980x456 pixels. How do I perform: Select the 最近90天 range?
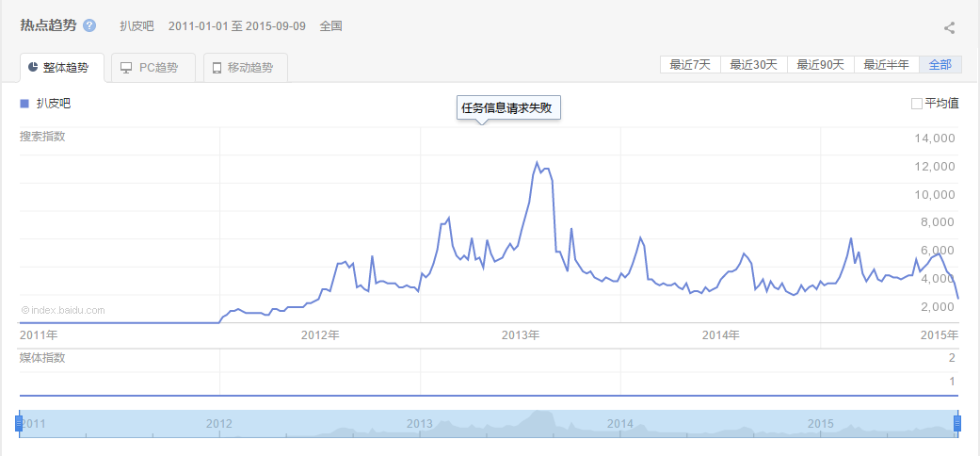(821, 64)
